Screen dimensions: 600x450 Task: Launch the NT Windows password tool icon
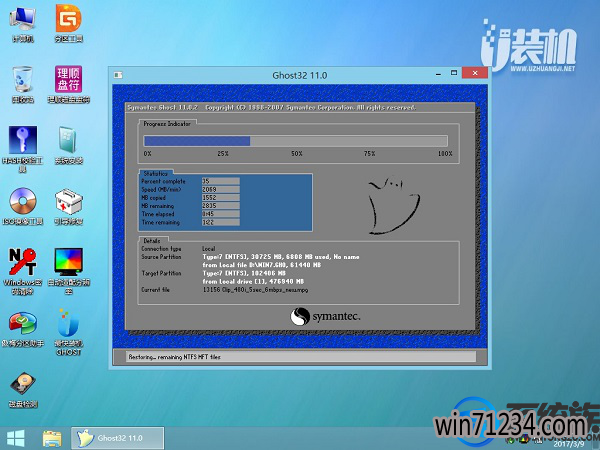tap(22, 264)
